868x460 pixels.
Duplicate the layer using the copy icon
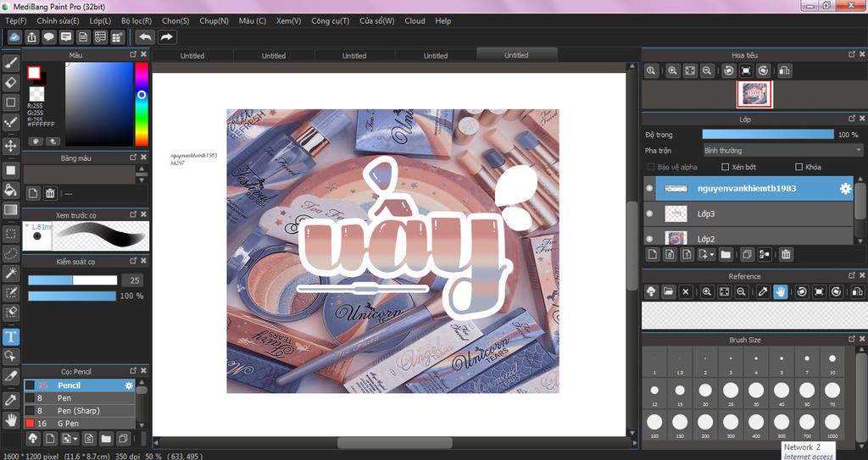pyautogui.click(x=747, y=255)
